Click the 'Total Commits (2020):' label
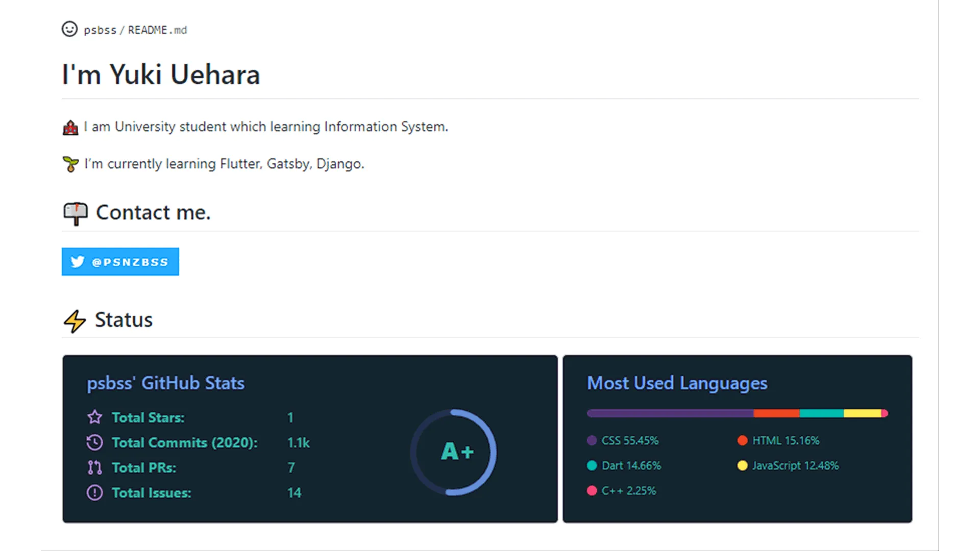This screenshot has width=980, height=551. click(x=185, y=442)
